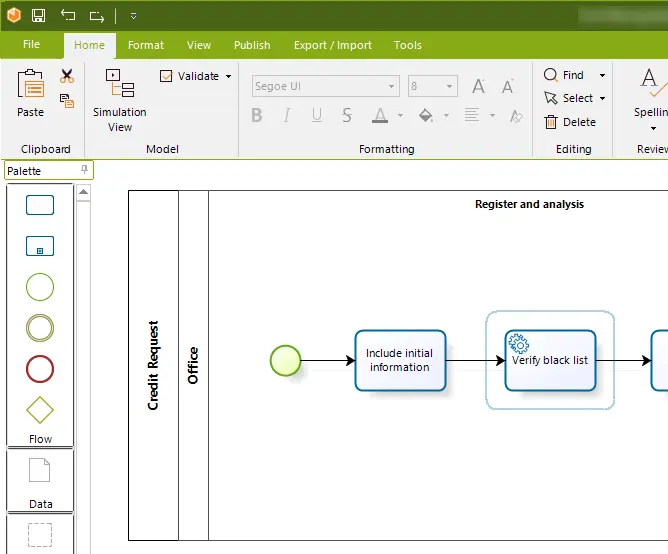The image size is (668, 554).
Task: Select the Start event green circle in palette
Action: click(40, 287)
